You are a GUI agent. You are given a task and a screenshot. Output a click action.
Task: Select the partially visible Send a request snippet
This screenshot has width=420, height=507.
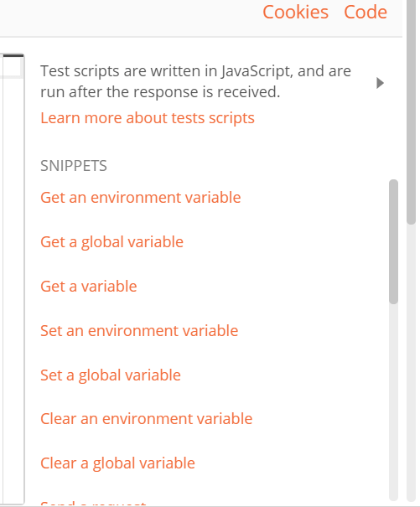point(93,503)
